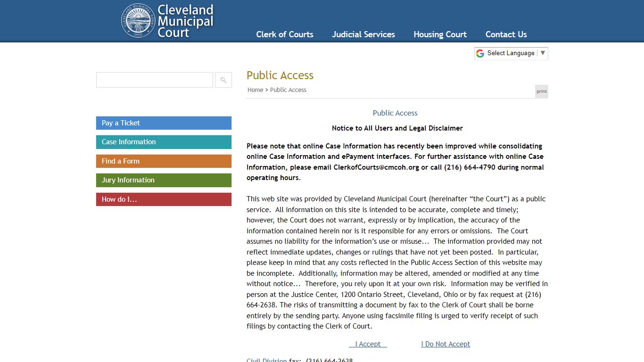Open the Clerk of Courts menu

tap(285, 34)
